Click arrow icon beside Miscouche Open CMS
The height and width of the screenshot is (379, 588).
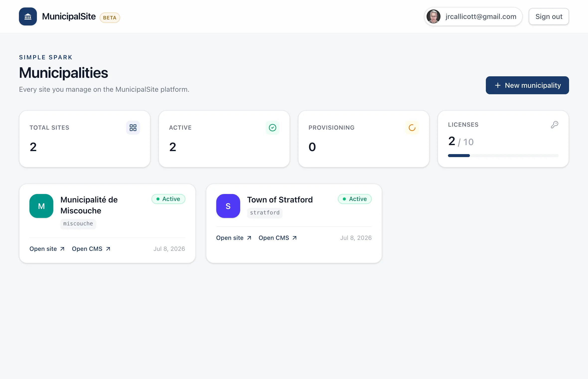(108, 249)
